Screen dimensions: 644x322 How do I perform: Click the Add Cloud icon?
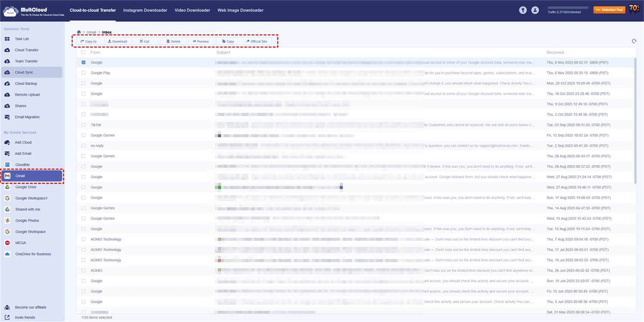coord(7,143)
